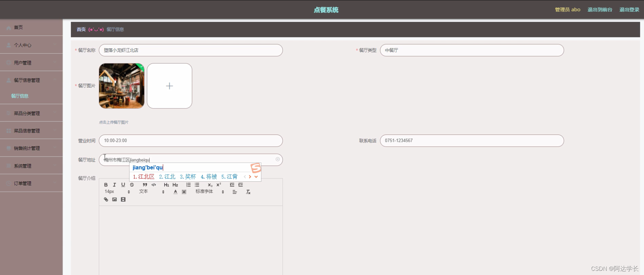Screen dimensions: 644x275
Task: Expand 个人中心 sidebar menu
Action: coord(31,45)
